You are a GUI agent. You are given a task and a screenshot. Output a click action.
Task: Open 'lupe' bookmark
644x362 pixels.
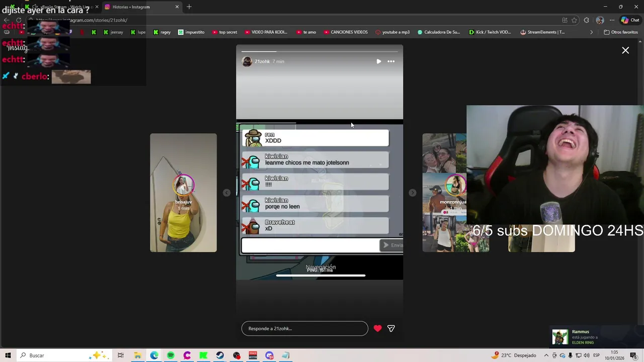138,32
